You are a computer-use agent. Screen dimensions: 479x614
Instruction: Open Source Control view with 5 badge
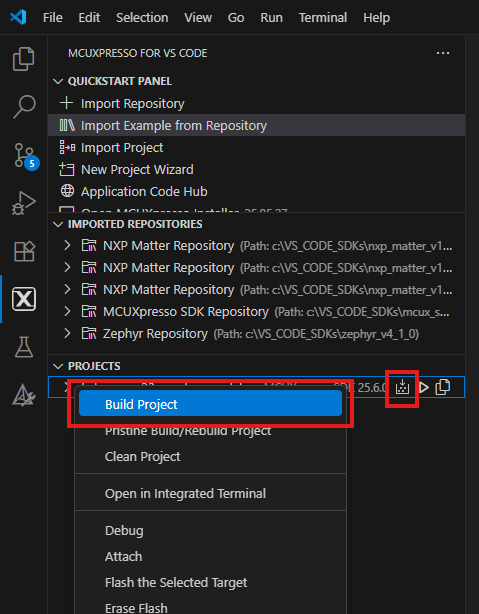25,156
